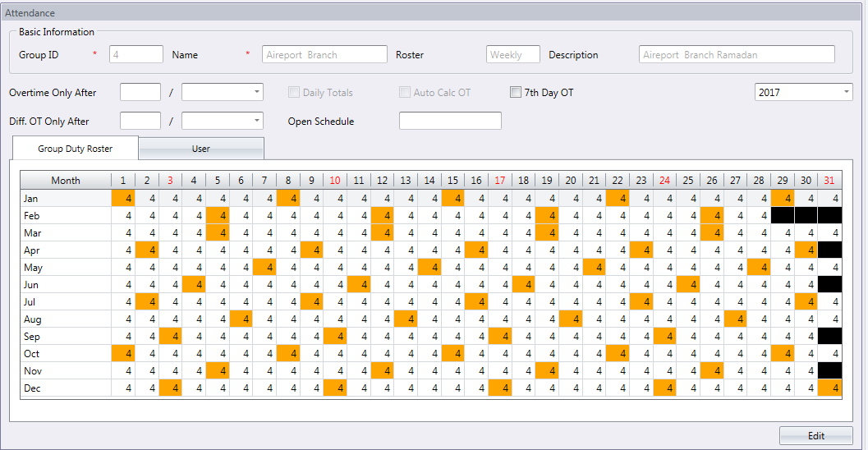Select the Jan row label
Viewport: 868px width, 450px height.
[66, 198]
